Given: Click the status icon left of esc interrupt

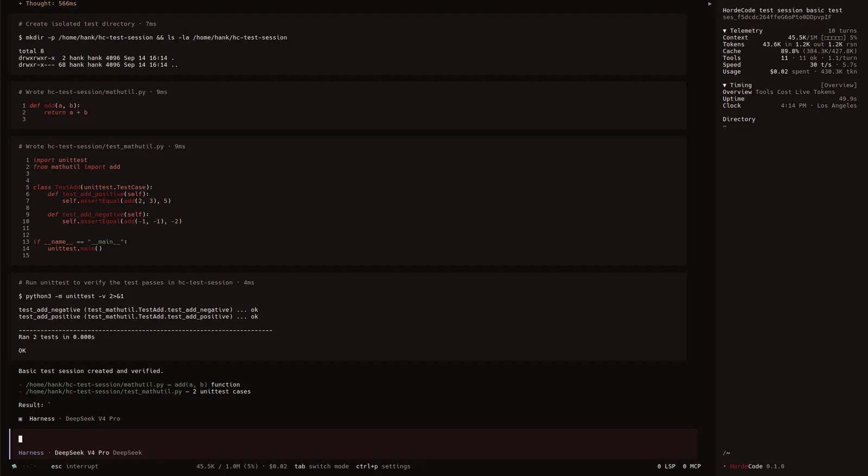Looking at the screenshot, I should [x=14, y=466].
